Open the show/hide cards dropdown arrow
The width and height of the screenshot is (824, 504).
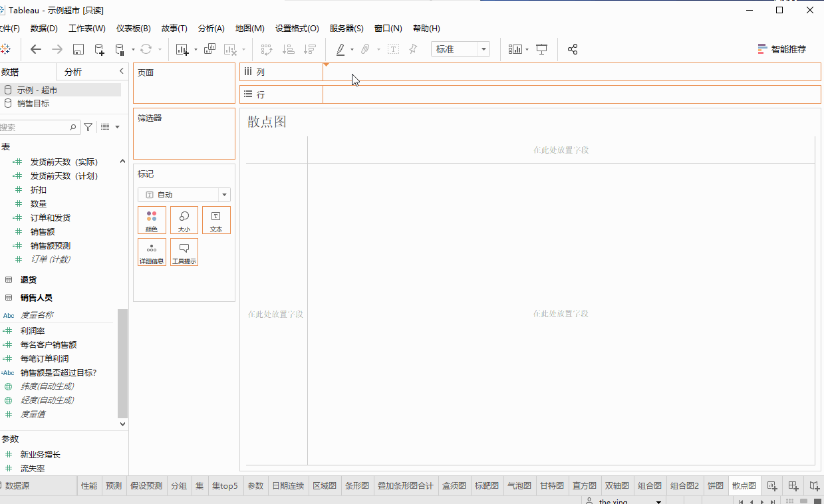pyautogui.click(x=527, y=50)
